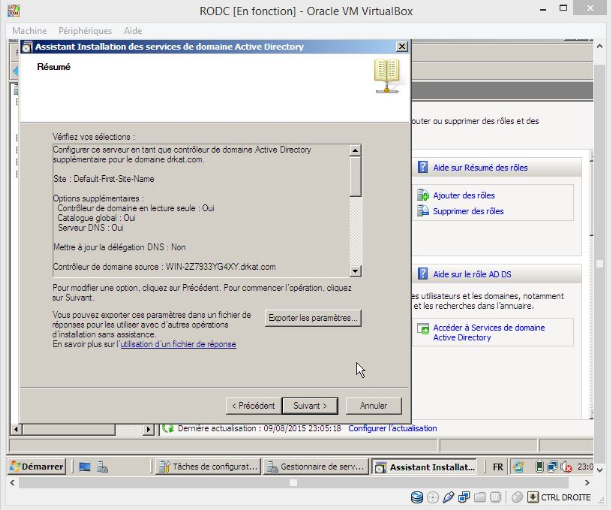Click the Accéder à Services de domaine icon
Viewport: 612px width, 510px height.
tap(423, 329)
